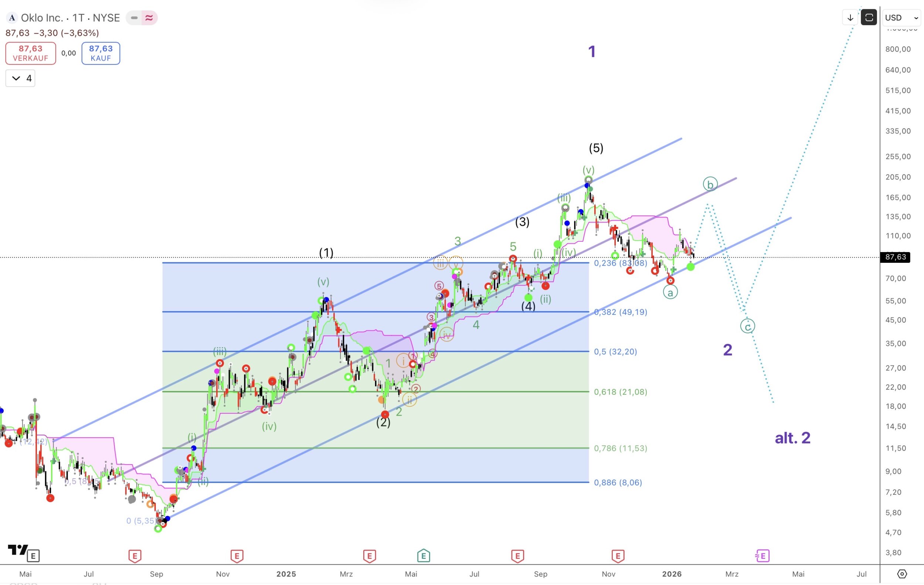This screenshot has width=924, height=585.
Task: Click the Oklo Inc. symbol logo
Action: click(x=12, y=18)
